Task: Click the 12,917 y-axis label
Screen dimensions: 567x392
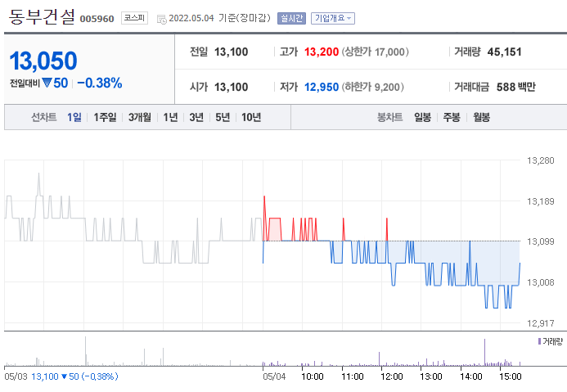Action: pos(541,323)
